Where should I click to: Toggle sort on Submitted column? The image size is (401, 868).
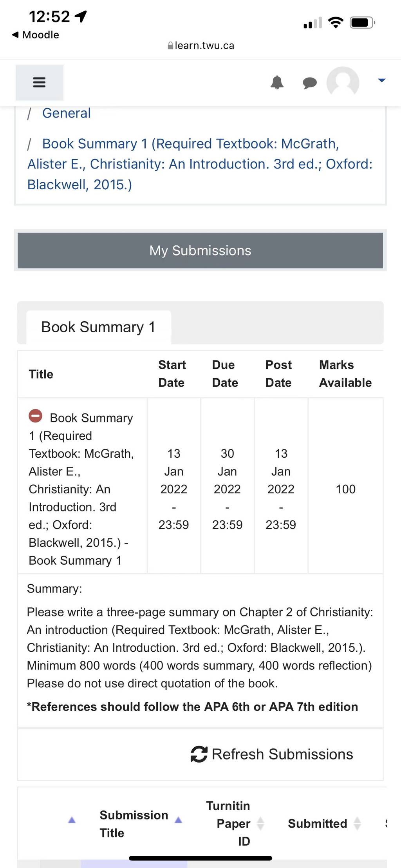[357, 823]
